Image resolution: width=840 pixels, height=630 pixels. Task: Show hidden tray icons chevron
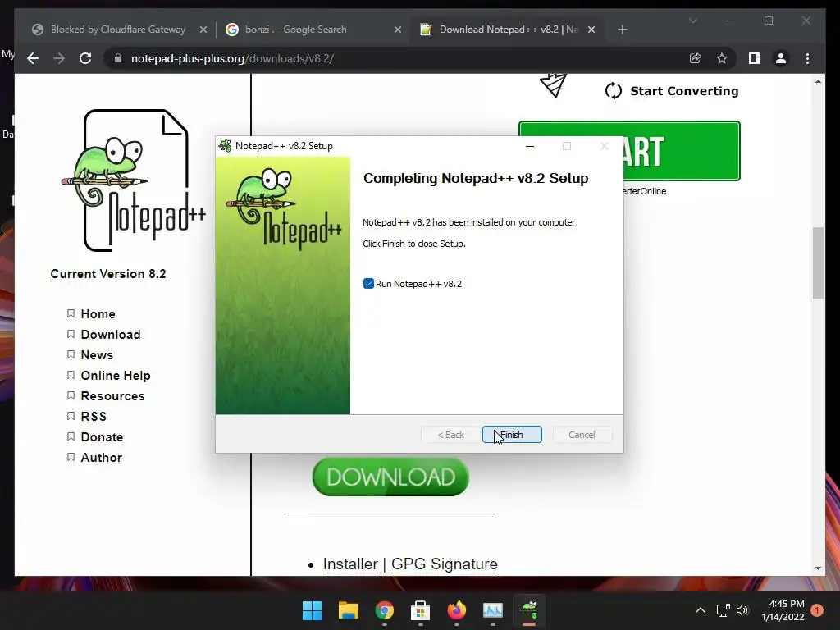[x=701, y=610]
